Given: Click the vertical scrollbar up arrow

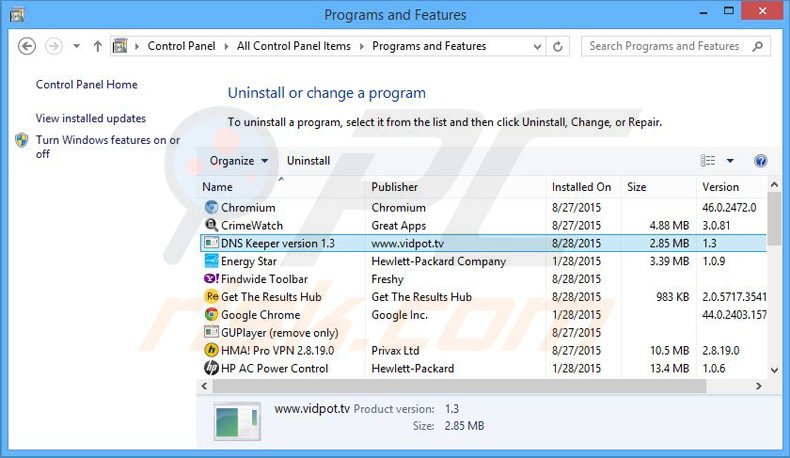Looking at the screenshot, I should (x=775, y=185).
